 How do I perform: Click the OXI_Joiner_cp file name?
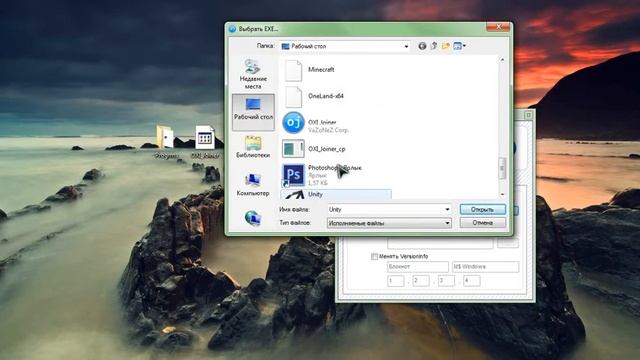coord(327,149)
